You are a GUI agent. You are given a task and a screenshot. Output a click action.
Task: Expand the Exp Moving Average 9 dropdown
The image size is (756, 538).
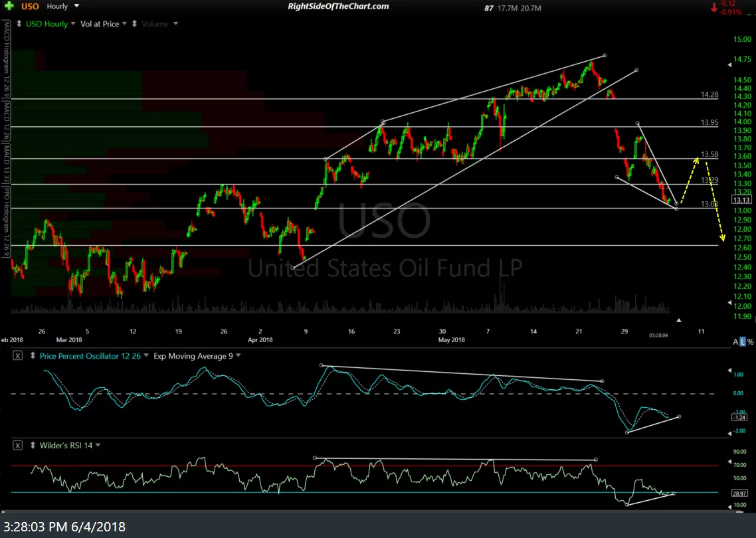click(238, 356)
